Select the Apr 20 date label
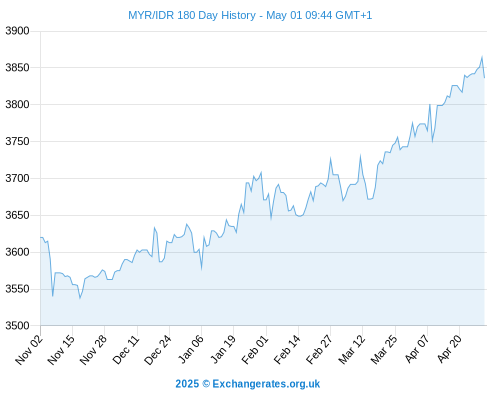Viewport: 495px width, 400px height. point(449,349)
